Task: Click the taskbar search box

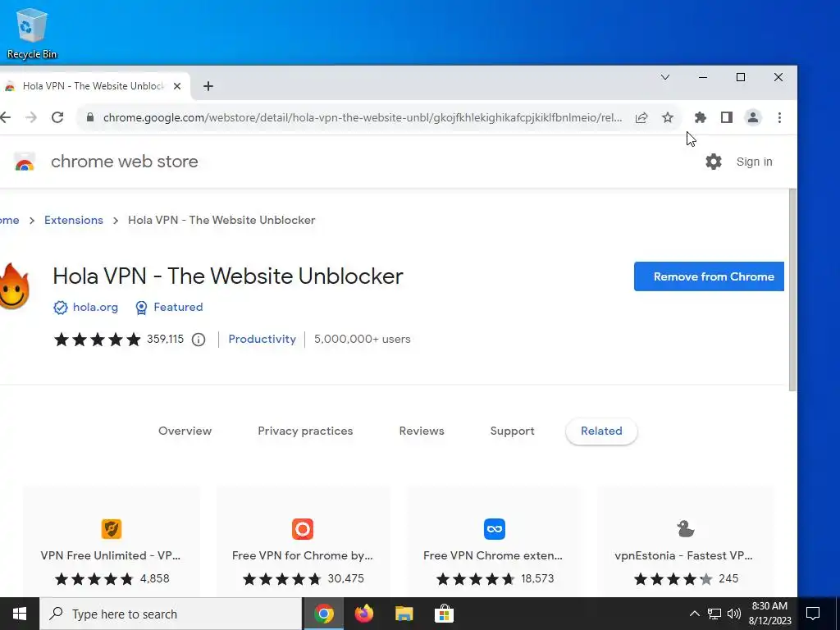Action: tap(171, 614)
